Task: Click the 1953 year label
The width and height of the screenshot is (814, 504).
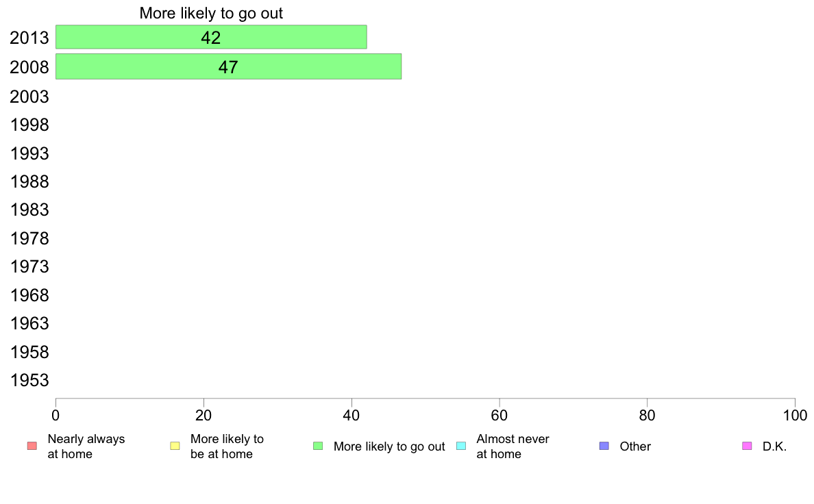Action: click(29, 381)
